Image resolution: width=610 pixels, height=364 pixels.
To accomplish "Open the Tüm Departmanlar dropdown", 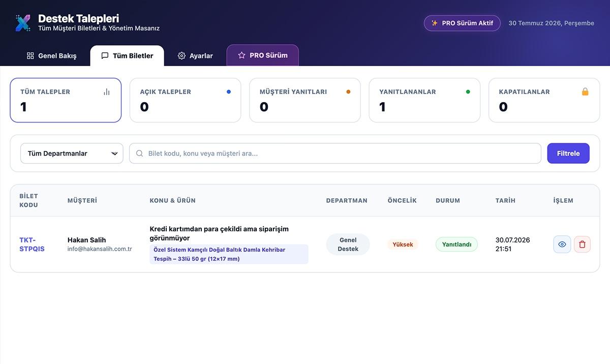I will (x=72, y=154).
